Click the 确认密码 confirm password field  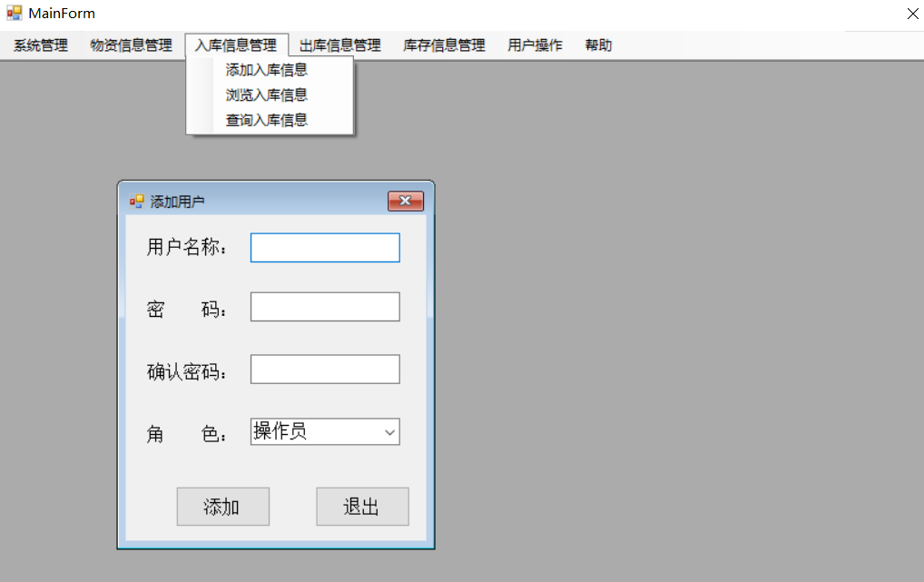(x=324, y=369)
